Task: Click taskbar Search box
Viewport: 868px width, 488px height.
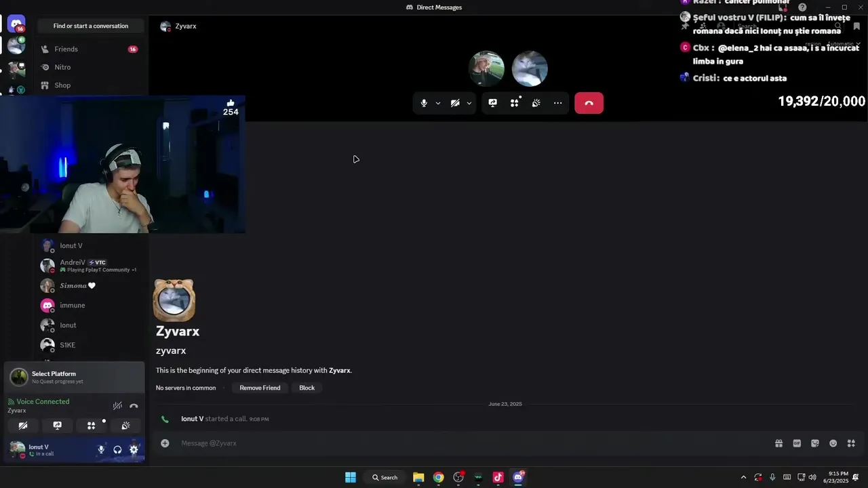Action: tap(384, 477)
